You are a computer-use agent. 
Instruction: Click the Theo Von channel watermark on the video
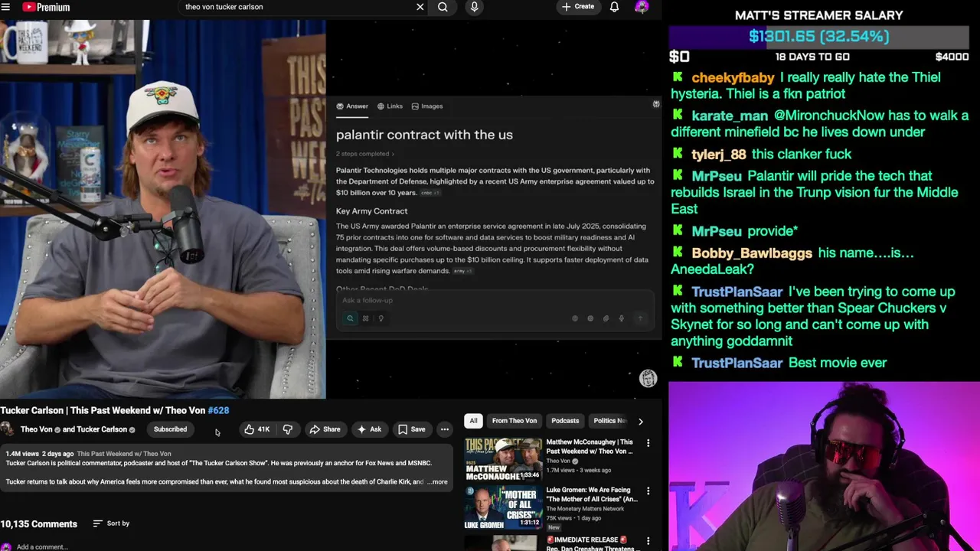[x=648, y=378]
